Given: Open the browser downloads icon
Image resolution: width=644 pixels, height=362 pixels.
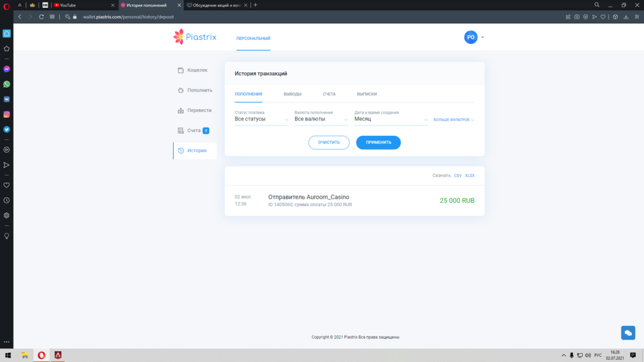Looking at the screenshot, I should point(625,17).
